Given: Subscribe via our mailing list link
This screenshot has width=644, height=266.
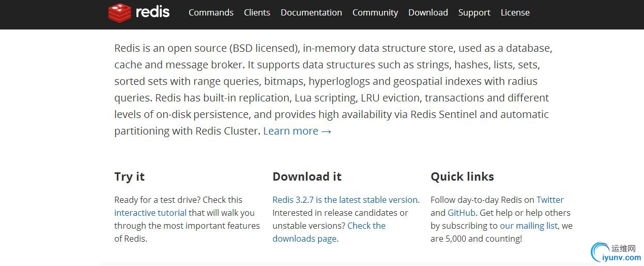Looking at the screenshot, I should (529, 226).
